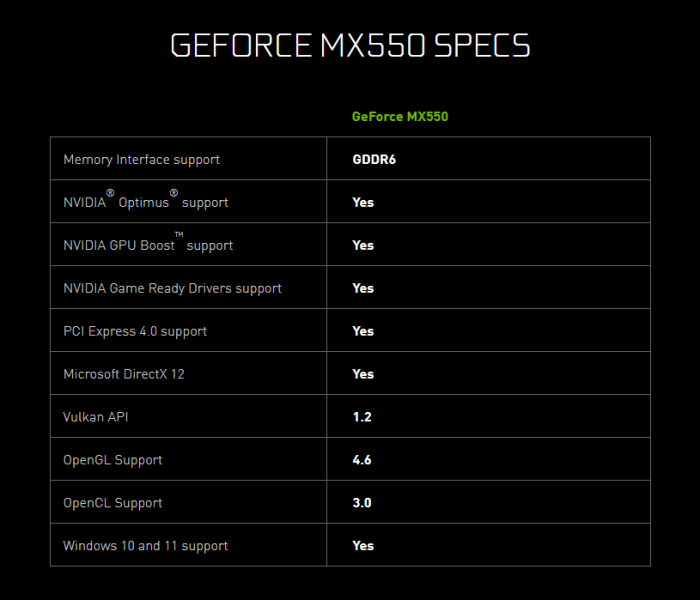Image resolution: width=700 pixels, height=600 pixels.
Task: Click Yes in the Optimus support row
Action: [x=363, y=202]
